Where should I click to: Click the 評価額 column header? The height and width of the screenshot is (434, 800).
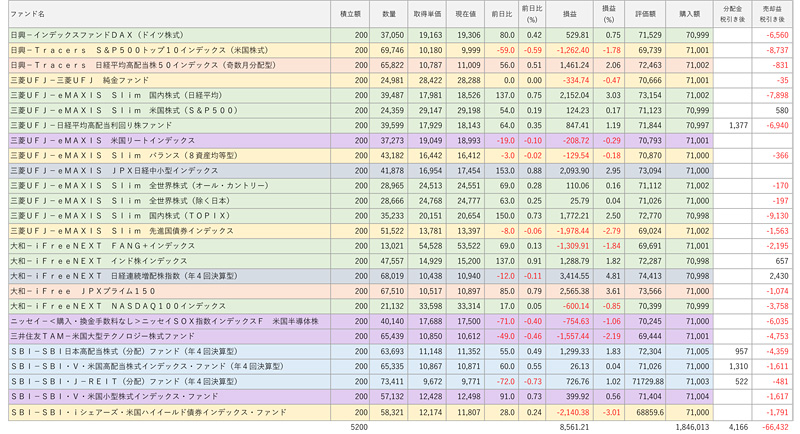645,14
